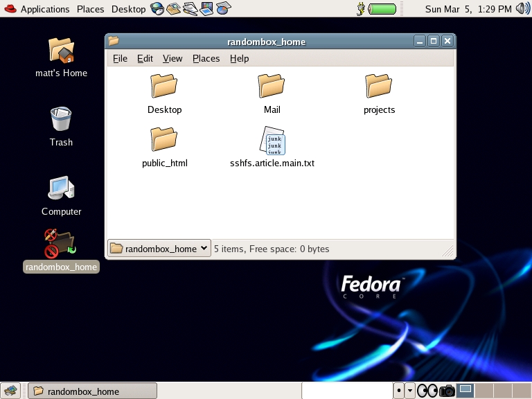Open the Places menu in top panel
532x399 pixels.
tap(90, 9)
